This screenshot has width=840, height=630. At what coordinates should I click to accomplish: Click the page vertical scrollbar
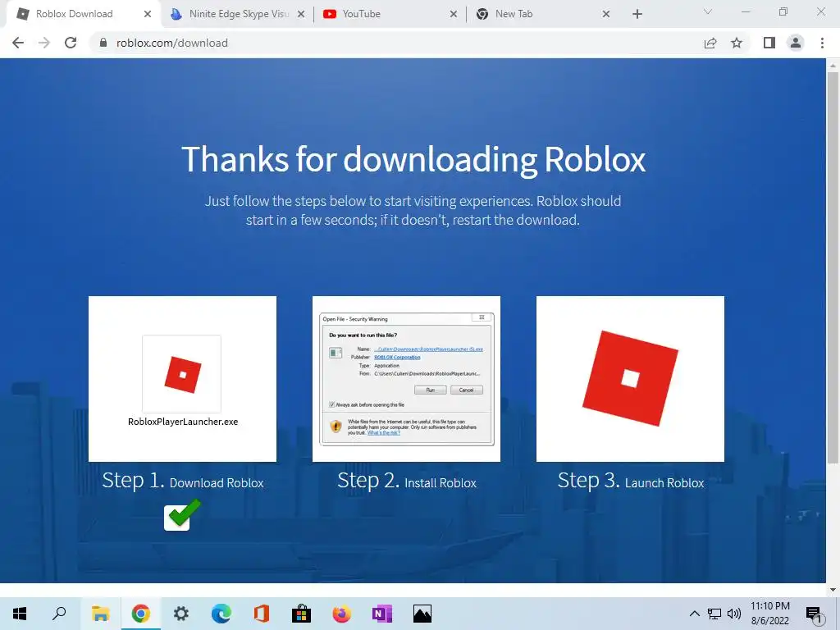tap(833, 268)
